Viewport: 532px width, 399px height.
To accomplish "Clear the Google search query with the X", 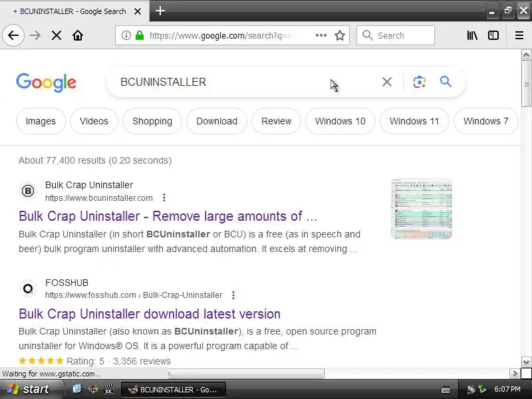I will pyautogui.click(x=387, y=82).
